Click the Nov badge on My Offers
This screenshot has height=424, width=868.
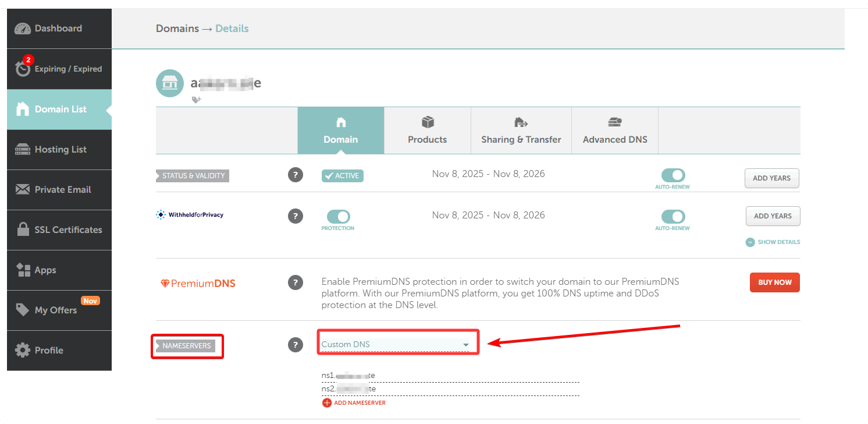pyautogui.click(x=90, y=301)
